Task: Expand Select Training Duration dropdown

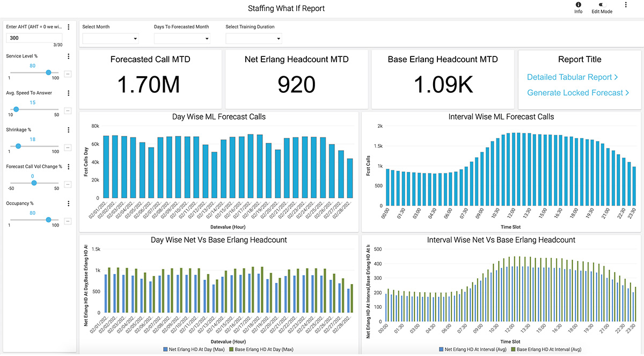Action: (254, 38)
